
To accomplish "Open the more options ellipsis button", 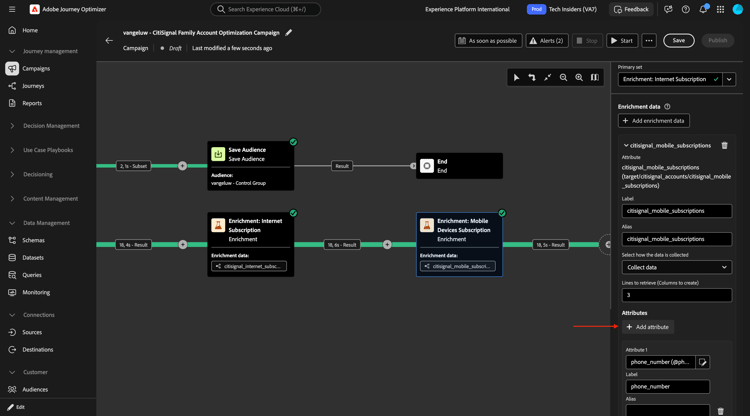I will coord(649,41).
